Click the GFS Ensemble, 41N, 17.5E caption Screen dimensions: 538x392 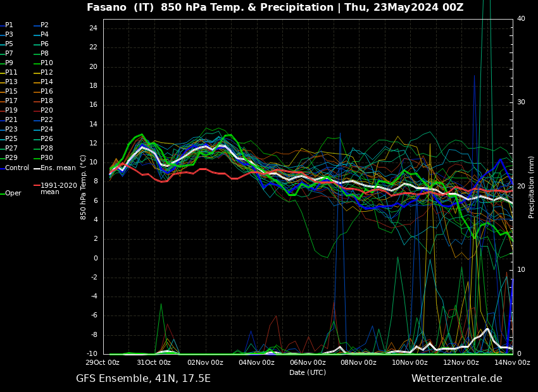[x=143, y=379]
